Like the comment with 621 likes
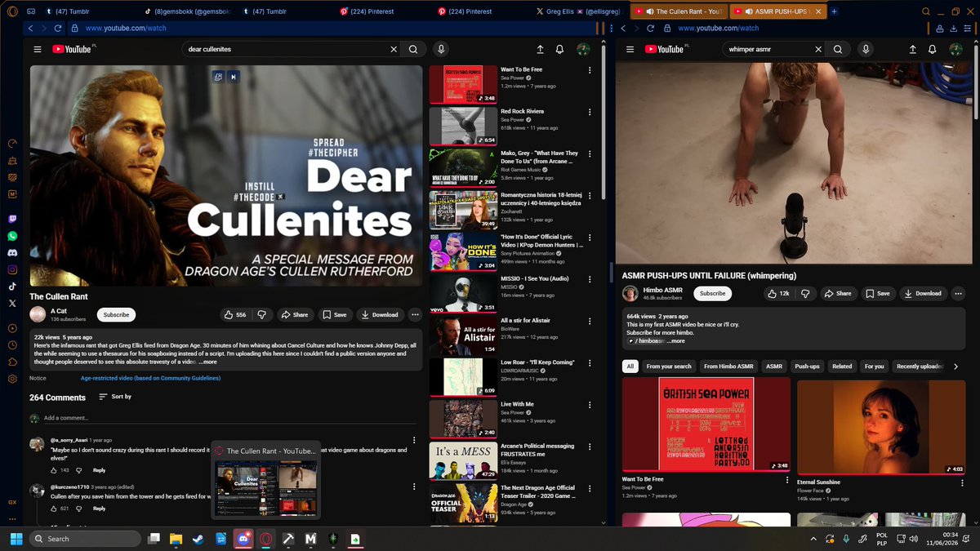 click(x=55, y=509)
